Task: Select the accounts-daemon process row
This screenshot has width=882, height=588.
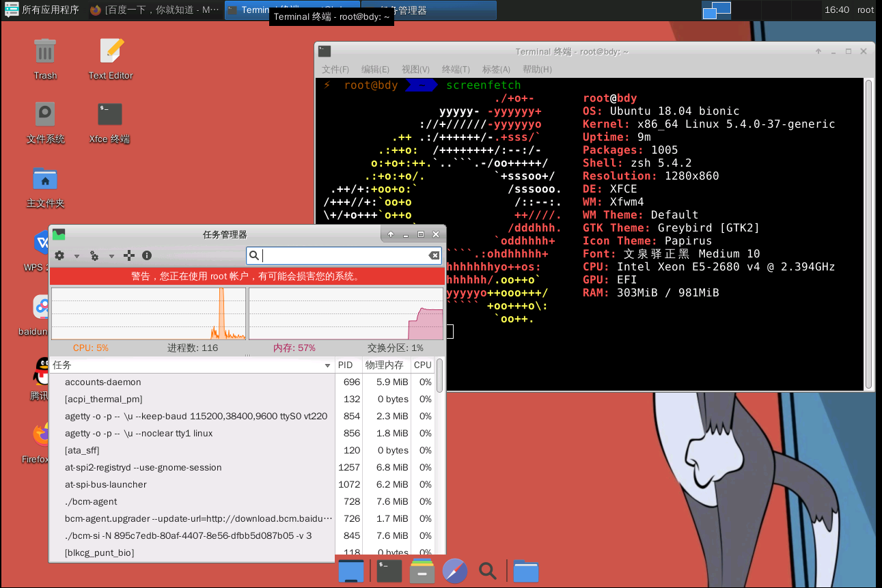Action: [242, 382]
